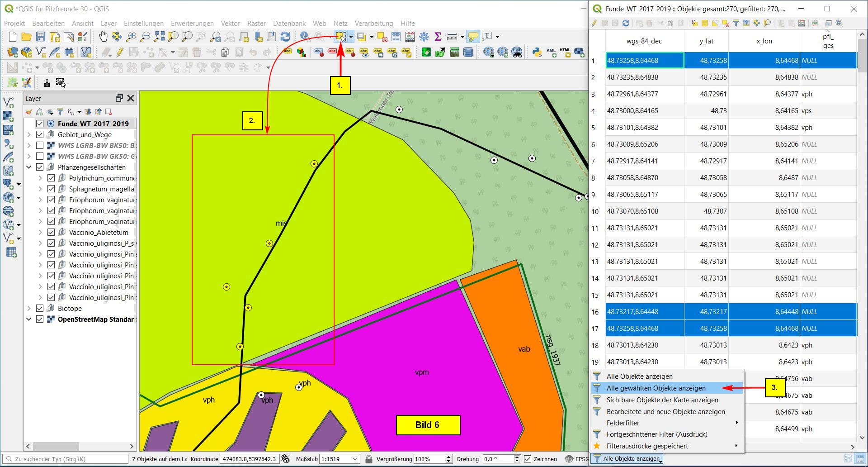Click the Python console icon

537,52
